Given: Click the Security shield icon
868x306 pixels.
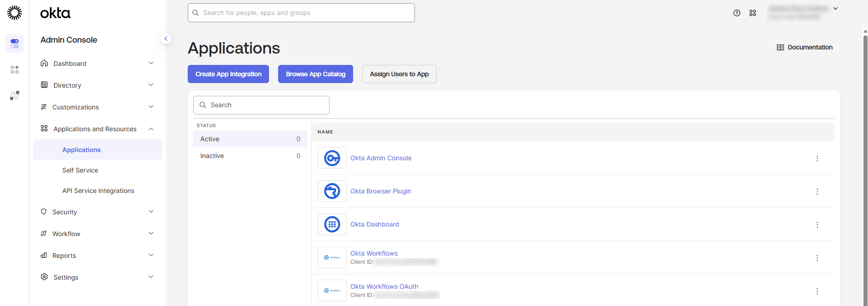Looking at the screenshot, I should [x=44, y=212].
